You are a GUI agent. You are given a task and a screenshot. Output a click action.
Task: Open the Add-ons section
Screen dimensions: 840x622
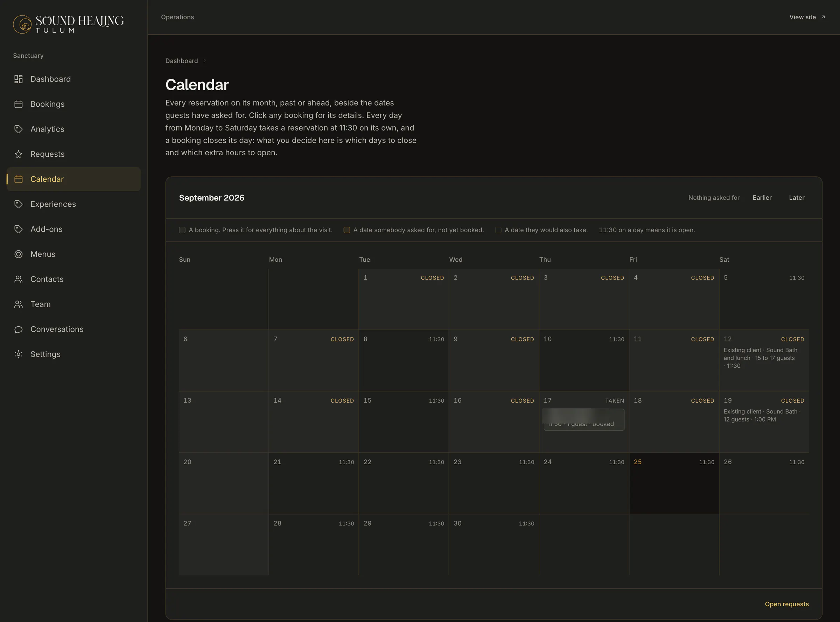[73, 229]
